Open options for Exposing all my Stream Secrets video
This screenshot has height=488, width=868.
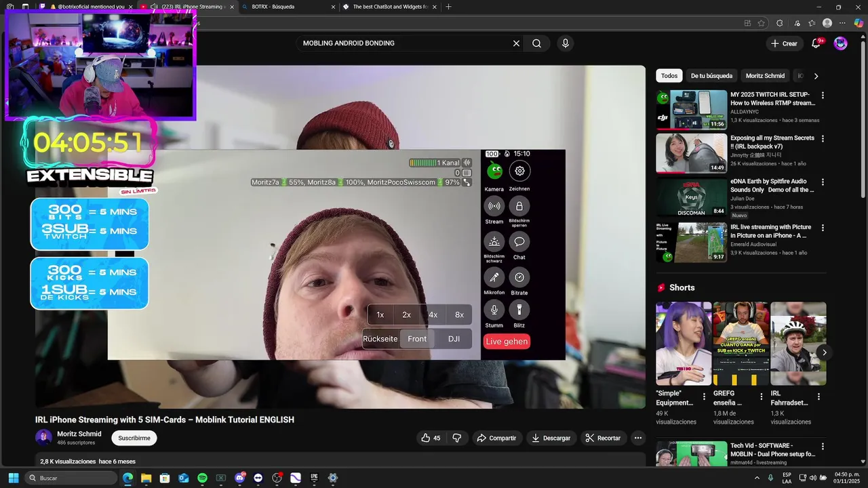823,139
